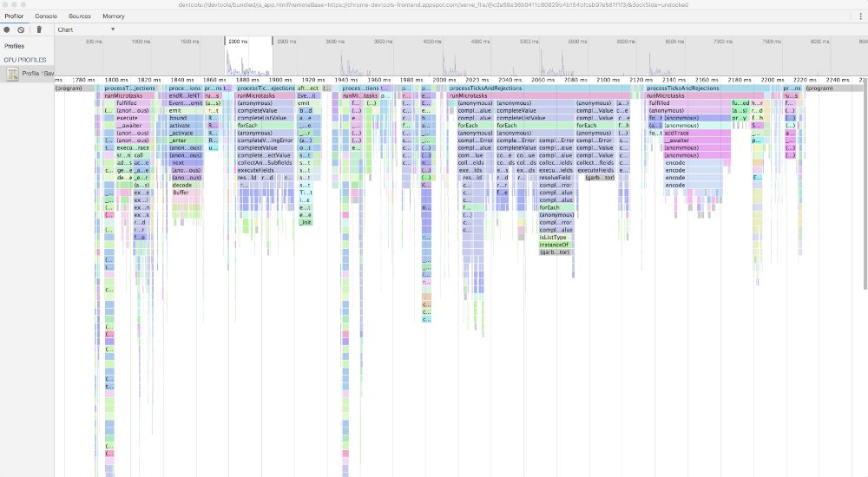
Task: Open the Sources tab
Action: click(x=79, y=16)
